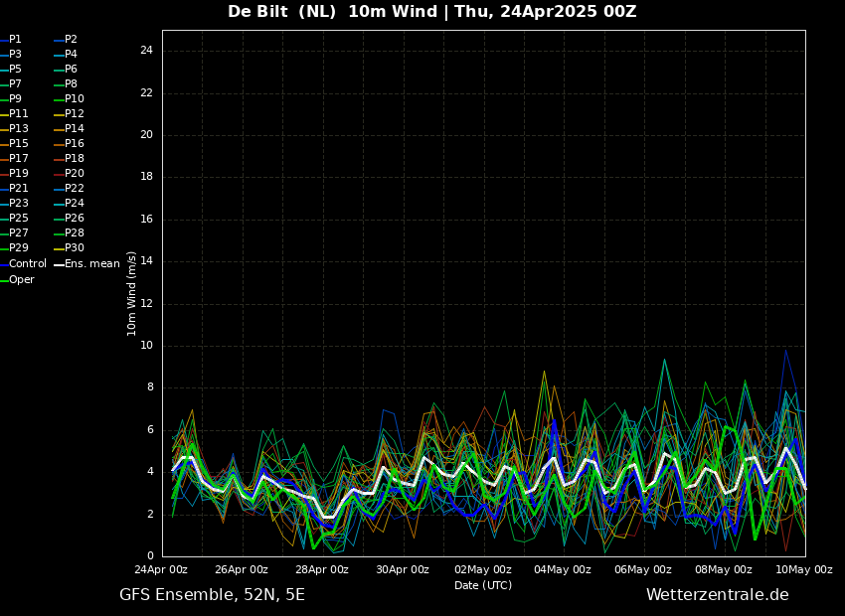
Task: Select the P30 legend entry
Action: coord(75,248)
